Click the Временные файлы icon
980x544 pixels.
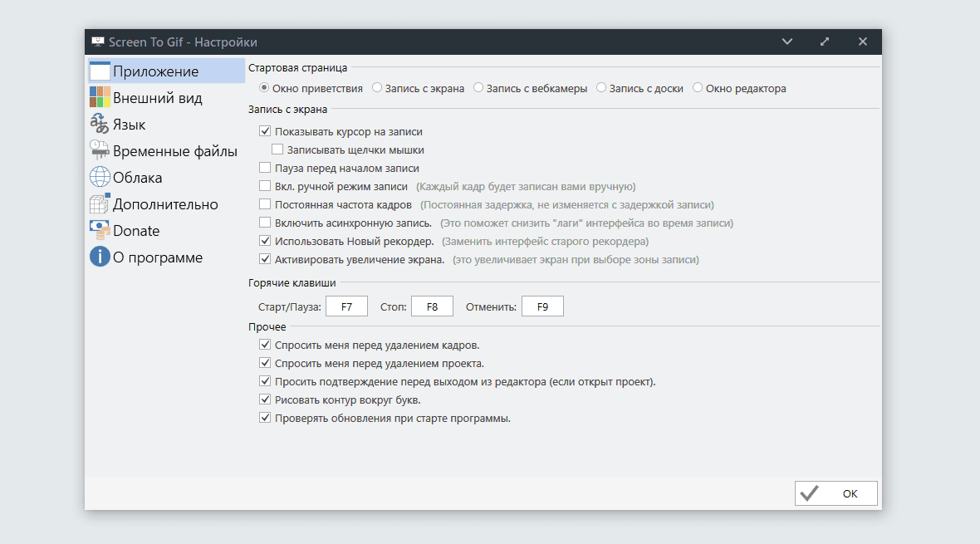100,151
